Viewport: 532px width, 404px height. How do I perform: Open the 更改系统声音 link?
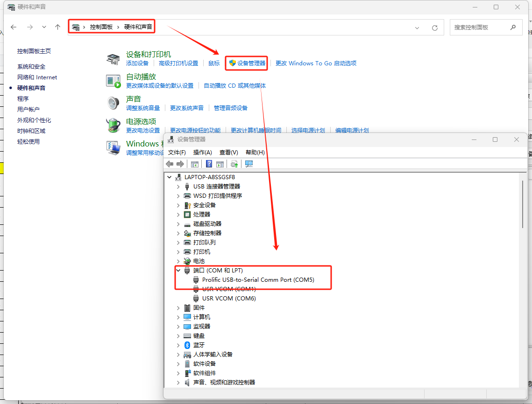click(187, 108)
